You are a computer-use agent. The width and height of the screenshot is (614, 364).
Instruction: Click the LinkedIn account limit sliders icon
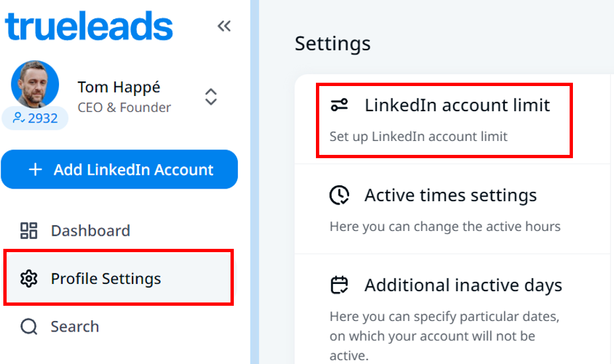(339, 105)
